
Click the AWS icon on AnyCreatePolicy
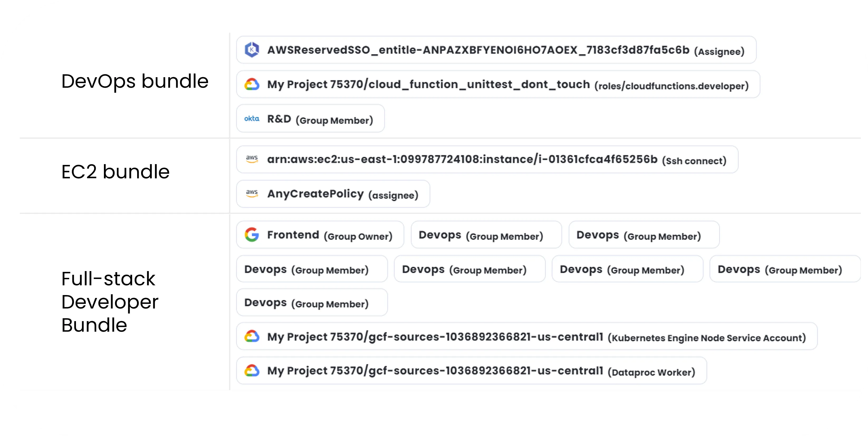[252, 194]
